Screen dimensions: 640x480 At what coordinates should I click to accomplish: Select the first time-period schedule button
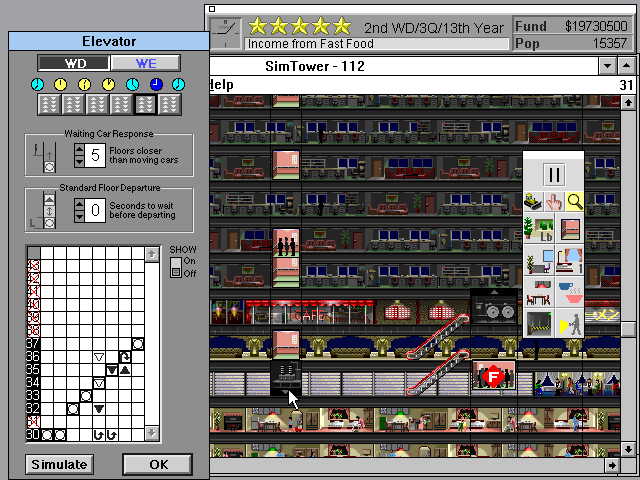click(49, 104)
